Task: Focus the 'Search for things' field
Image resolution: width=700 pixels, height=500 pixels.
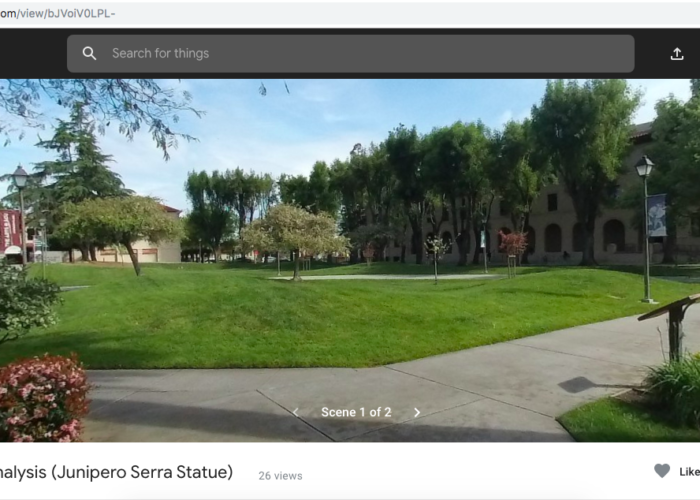Action: click(x=350, y=54)
